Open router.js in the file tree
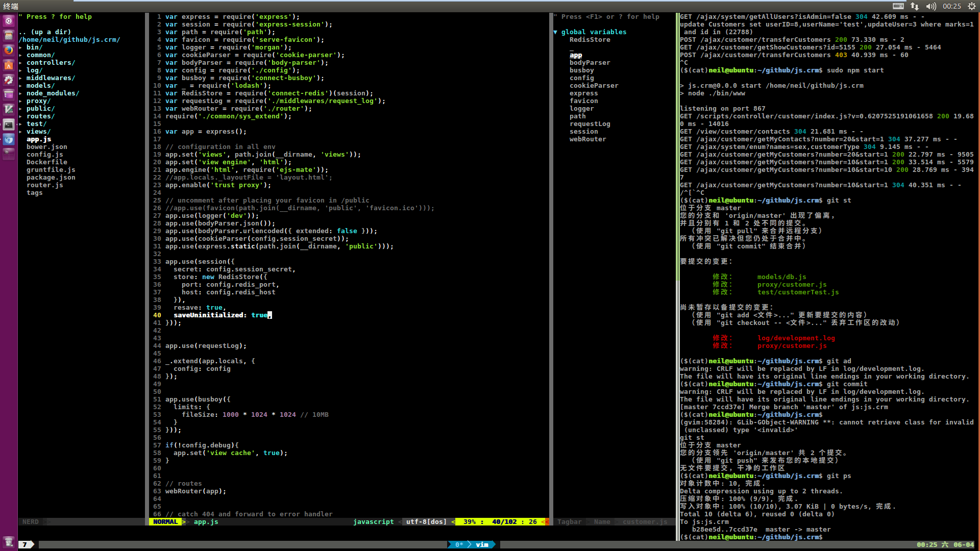Viewport: 980px width, 551px height. point(45,185)
